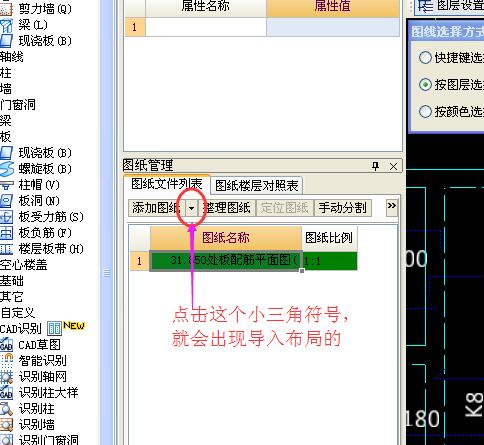484x445 pixels.
Task: Select the 识别墙 icon
Action: point(6,425)
